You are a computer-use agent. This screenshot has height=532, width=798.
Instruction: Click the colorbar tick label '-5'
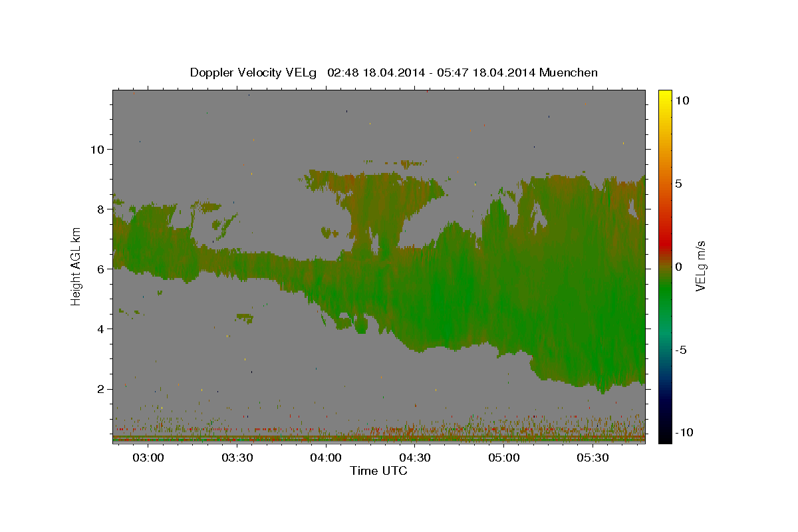[681, 350]
